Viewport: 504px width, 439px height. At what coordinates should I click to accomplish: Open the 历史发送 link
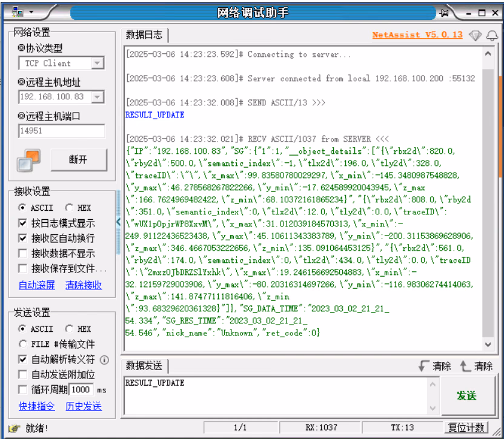click(84, 406)
